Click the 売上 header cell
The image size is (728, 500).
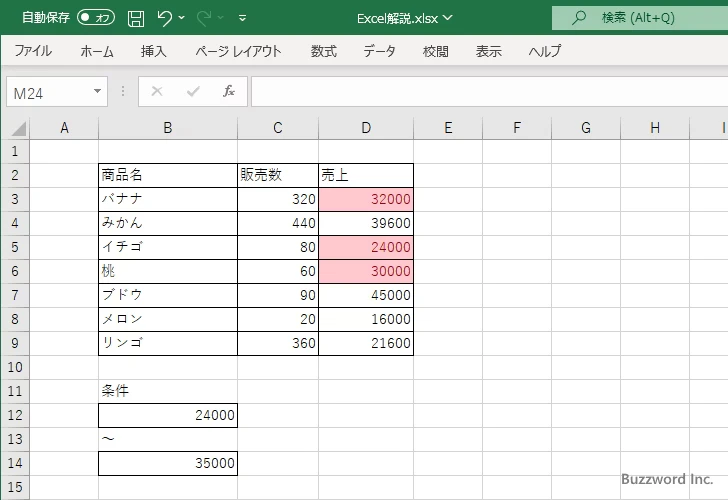pos(366,175)
